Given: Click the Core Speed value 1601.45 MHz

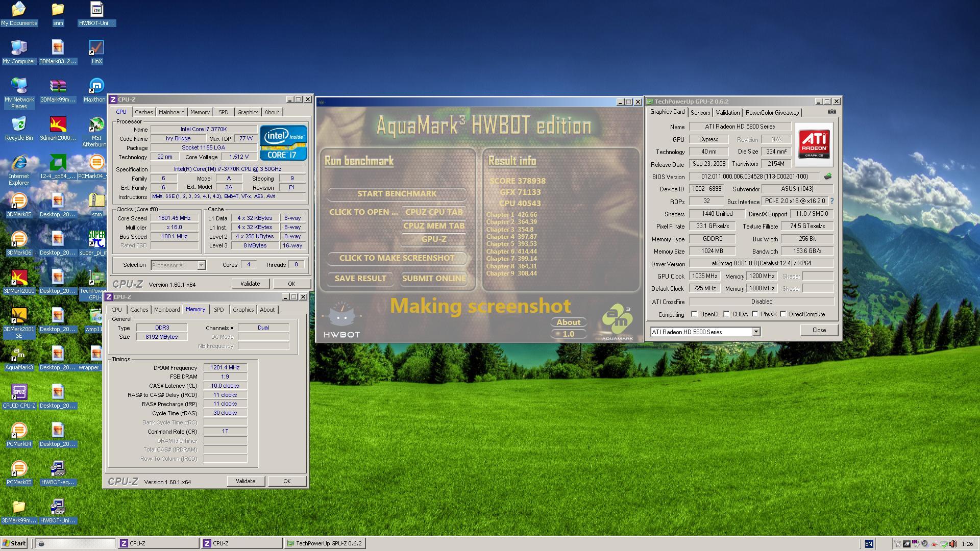Looking at the screenshot, I should pos(175,218).
